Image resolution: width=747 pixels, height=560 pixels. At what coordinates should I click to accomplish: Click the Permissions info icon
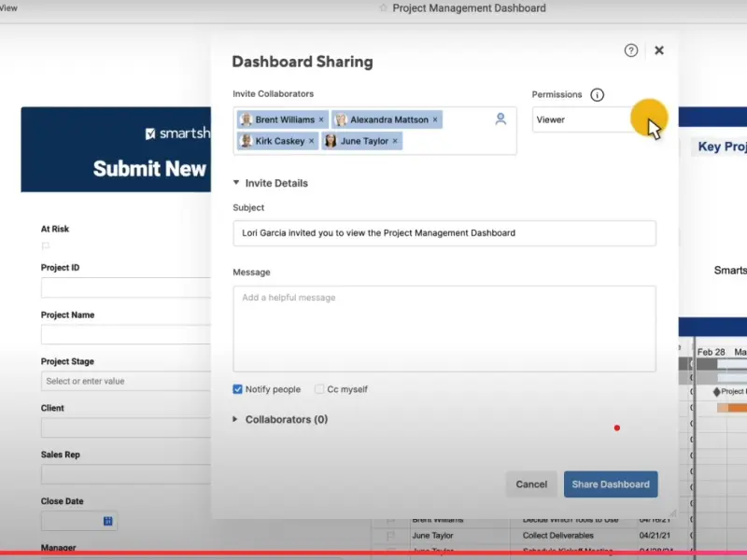tap(598, 94)
